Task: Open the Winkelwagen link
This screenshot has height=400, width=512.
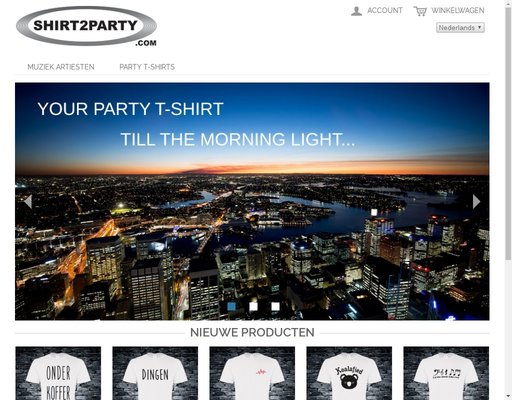Action: click(458, 11)
